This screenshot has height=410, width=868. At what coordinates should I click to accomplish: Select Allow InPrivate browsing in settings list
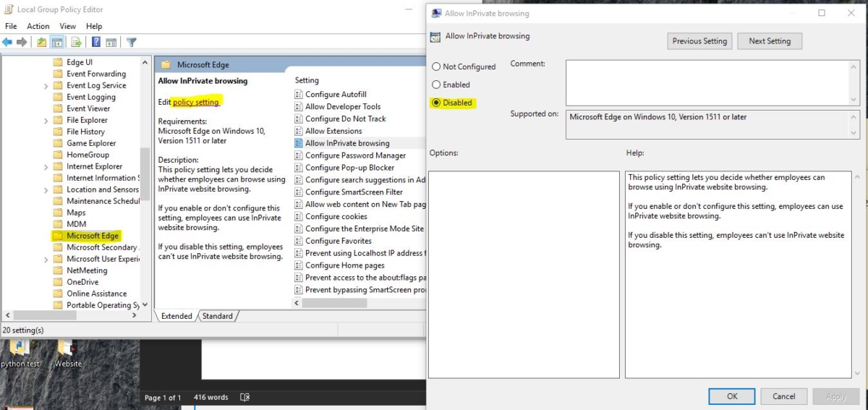click(x=347, y=143)
